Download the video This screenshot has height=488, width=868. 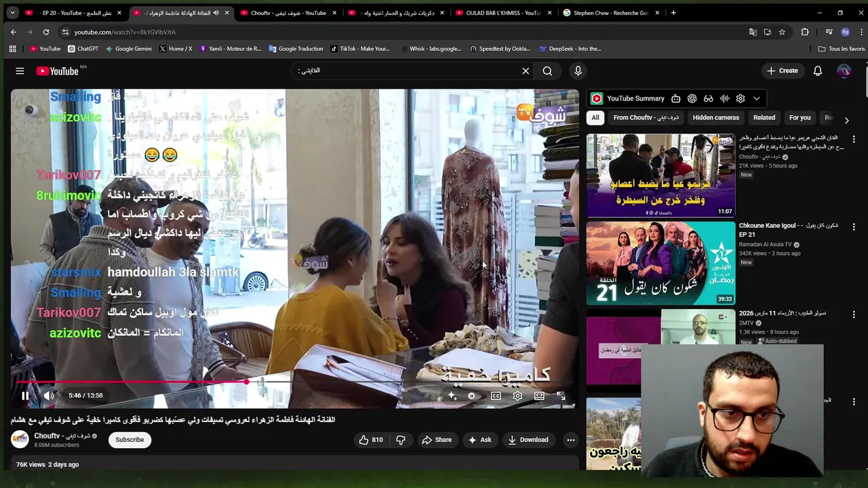coord(528,440)
